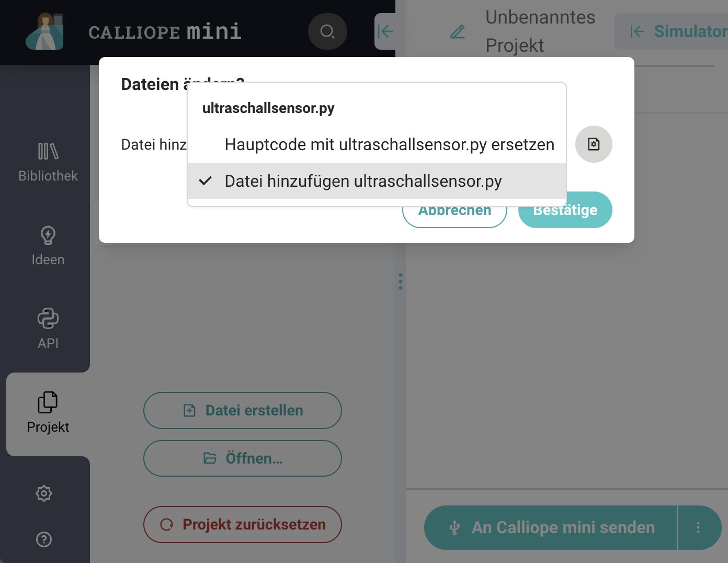
Task: Click the file settings icon in dialog
Action: (594, 144)
